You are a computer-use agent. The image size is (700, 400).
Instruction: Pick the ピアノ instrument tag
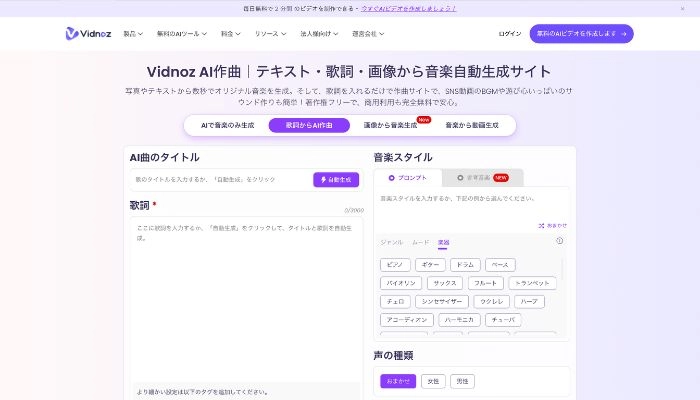395,265
